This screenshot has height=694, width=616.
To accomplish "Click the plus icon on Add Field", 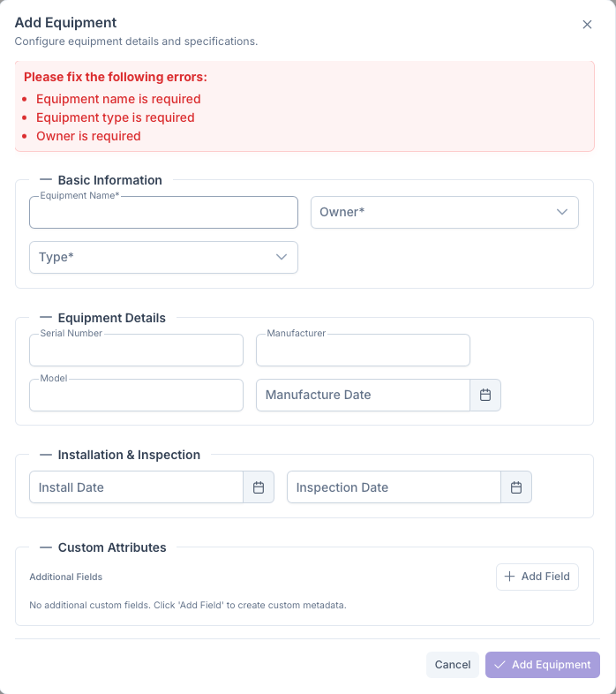I will (x=509, y=577).
